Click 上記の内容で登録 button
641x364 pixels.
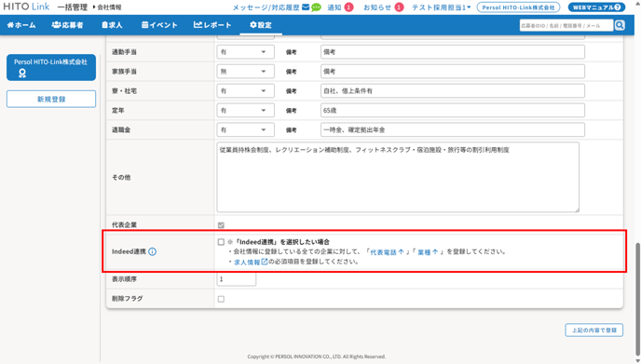[x=594, y=330]
